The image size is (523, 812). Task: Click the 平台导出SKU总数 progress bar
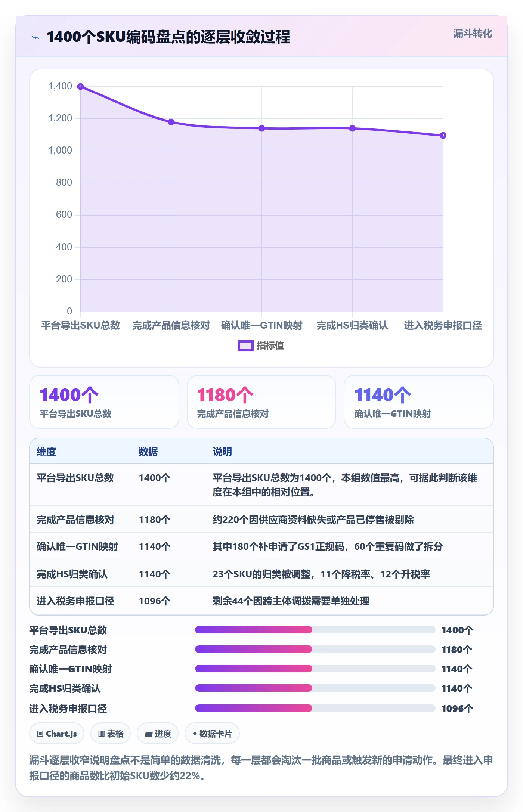tap(315, 630)
